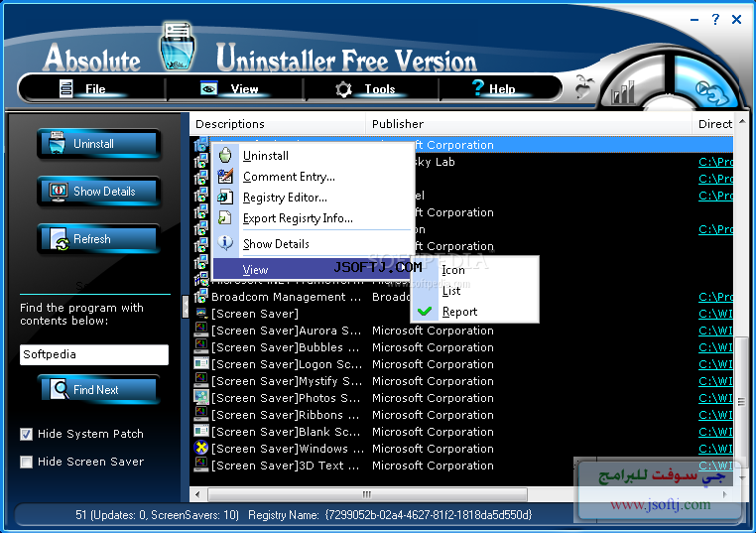756x533 pixels.
Task: Click the bar chart statistics icon
Action: (x=622, y=92)
